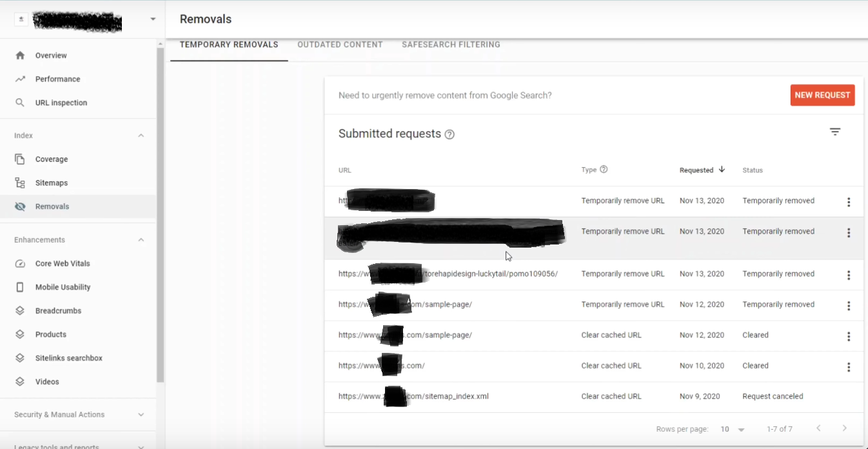This screenshot has height=449, width=868.
Task: Open Core Web Vitals via its icon
Action: point(21,263)
